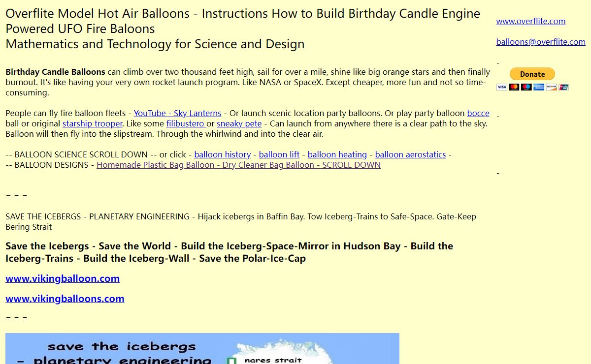Follow the bocce link

(478, 113)
